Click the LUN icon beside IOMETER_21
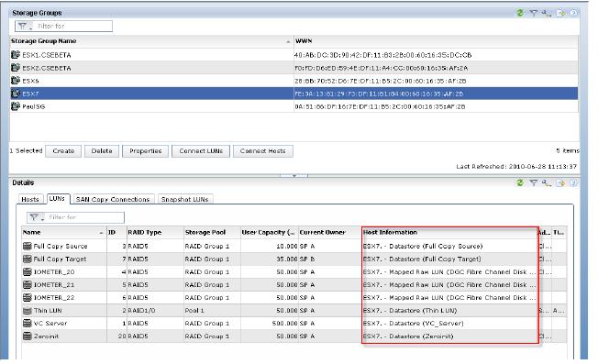The image size is (598, 364). click(28, 284)
